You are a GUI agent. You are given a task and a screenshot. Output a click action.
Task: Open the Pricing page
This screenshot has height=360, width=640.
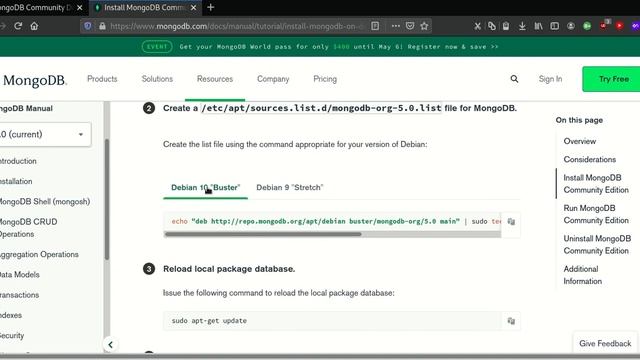pyautogui.click(x=325, y=79)
